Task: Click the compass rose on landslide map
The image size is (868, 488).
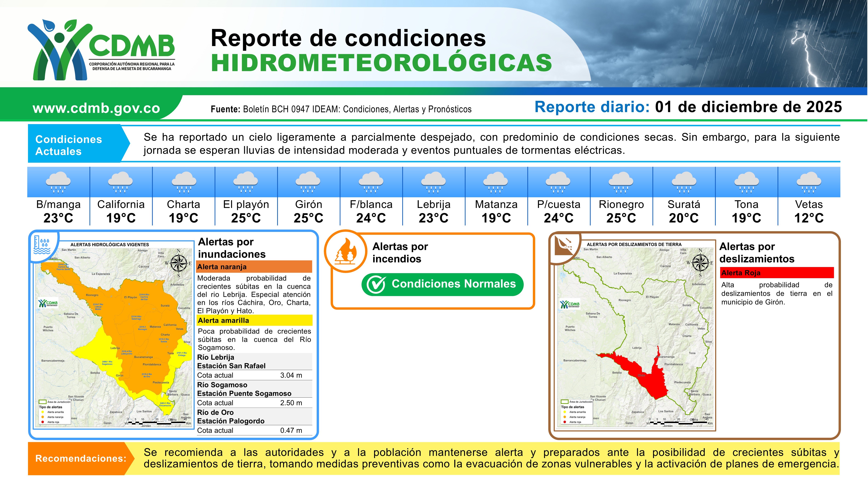Action: pyautogui.click(x=700, y=263)
